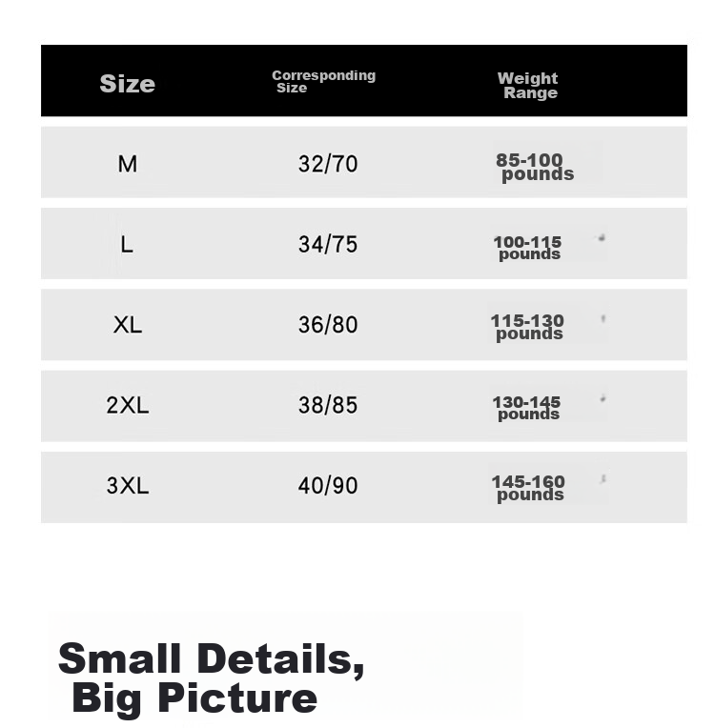Click the Corresponding Size header
Image resolution: width=715 pixels, height=728 pixels.
tap(324, 81)
